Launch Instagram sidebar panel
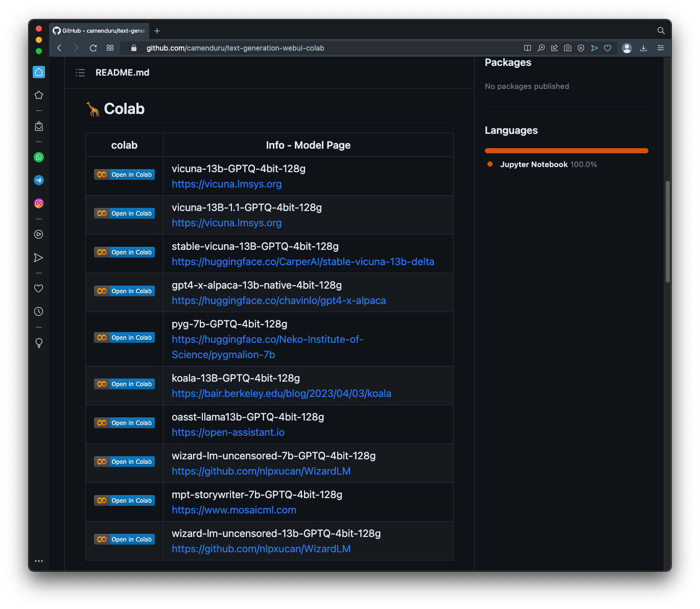 pos(39,203)
